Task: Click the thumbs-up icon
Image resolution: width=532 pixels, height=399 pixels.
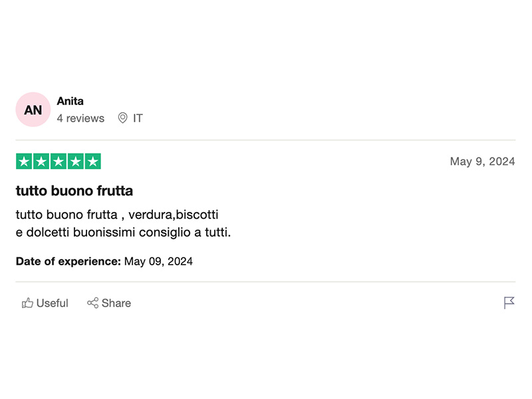Action: (27, 303)
